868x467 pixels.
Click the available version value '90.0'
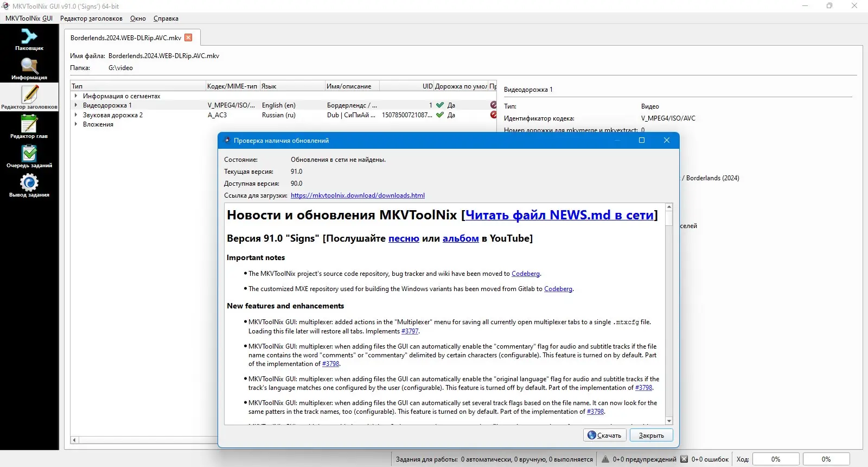coord(297,184)
